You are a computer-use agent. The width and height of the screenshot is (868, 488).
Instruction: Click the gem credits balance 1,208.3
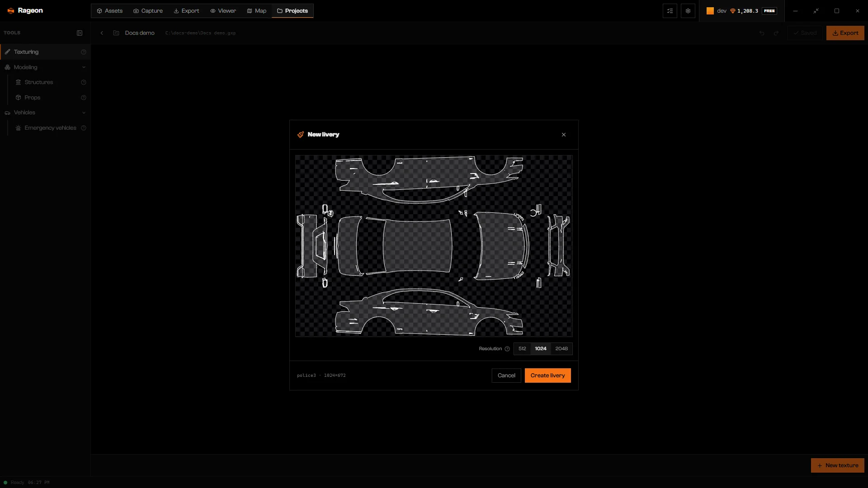tap(744, 11)
